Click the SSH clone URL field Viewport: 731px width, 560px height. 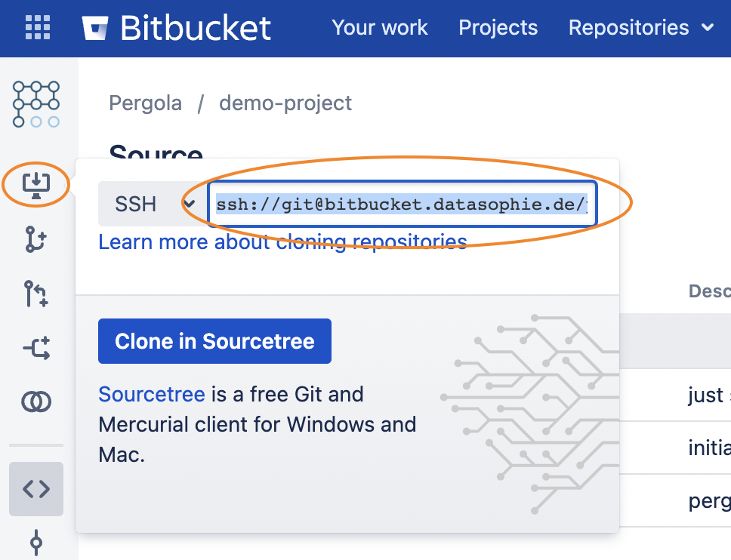coord(402,204)
